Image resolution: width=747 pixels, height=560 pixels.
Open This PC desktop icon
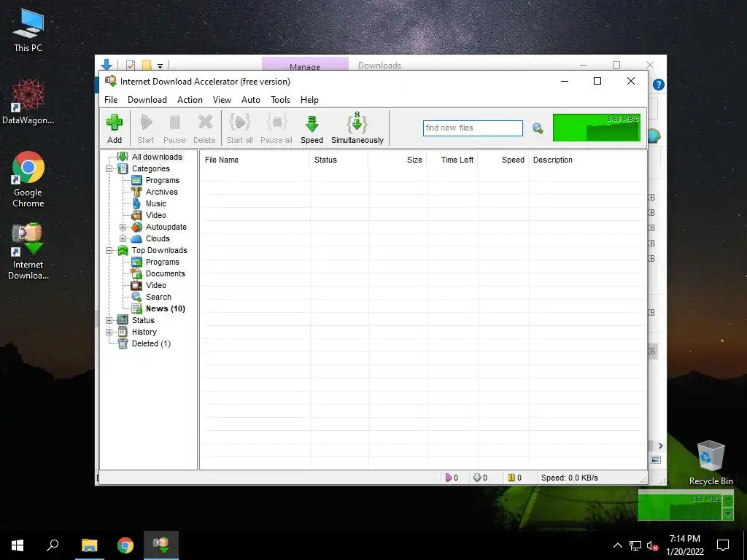(x=28, y=31)
